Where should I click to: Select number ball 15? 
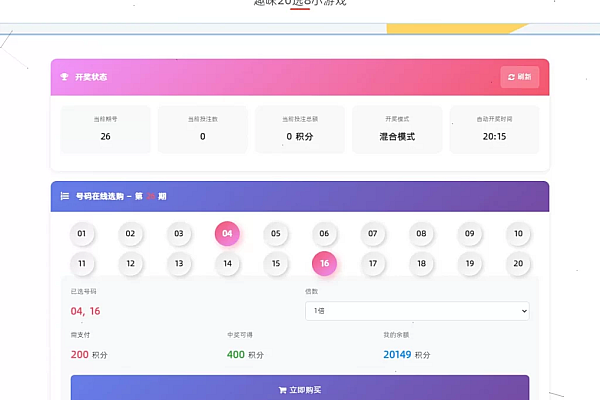pyautogui.click(x=276, y=263)
